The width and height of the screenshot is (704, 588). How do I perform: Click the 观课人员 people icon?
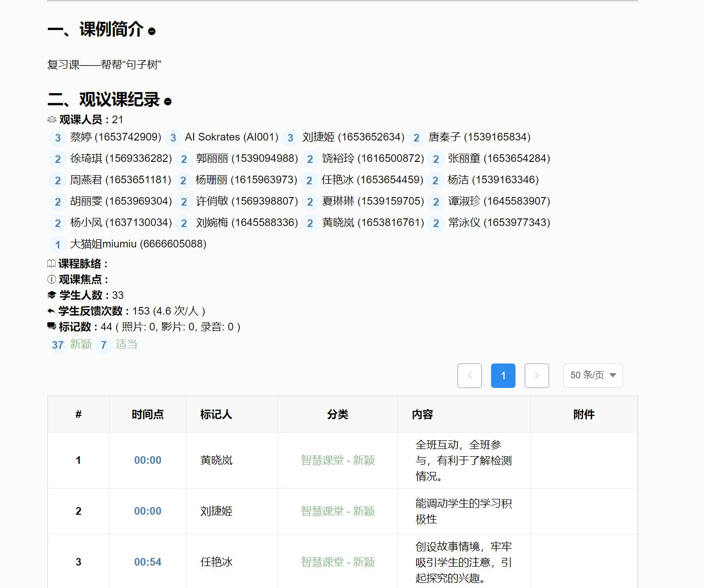(51, 120)
